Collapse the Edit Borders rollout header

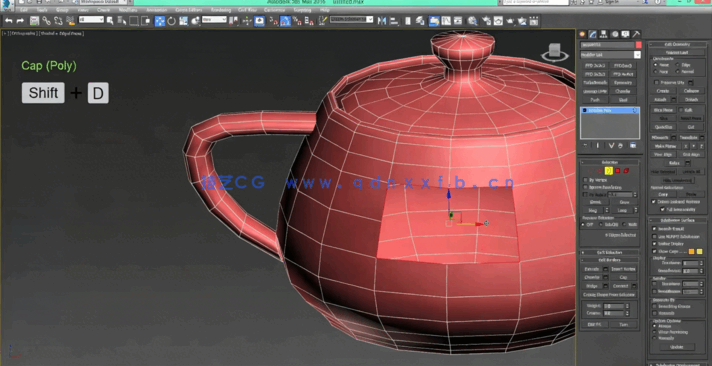pos(610,260)
